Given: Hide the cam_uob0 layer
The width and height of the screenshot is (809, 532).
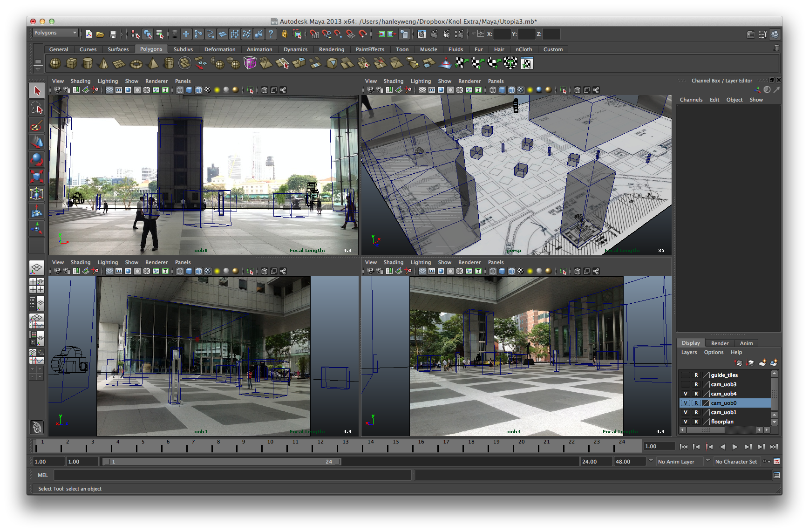Looking at the screenshot, I should (685, 403).
